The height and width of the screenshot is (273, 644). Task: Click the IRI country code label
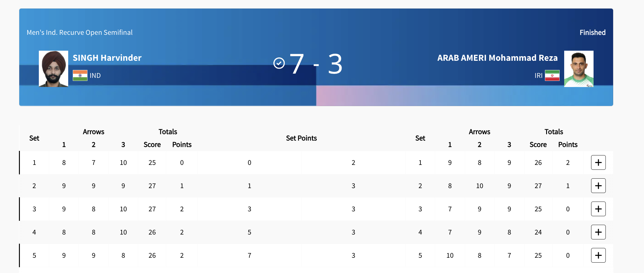click(539, 75)
